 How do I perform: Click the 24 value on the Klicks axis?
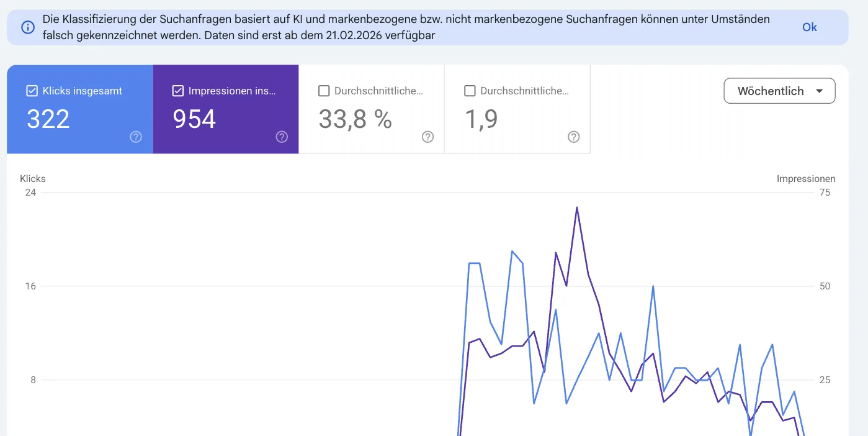[30, 193]
